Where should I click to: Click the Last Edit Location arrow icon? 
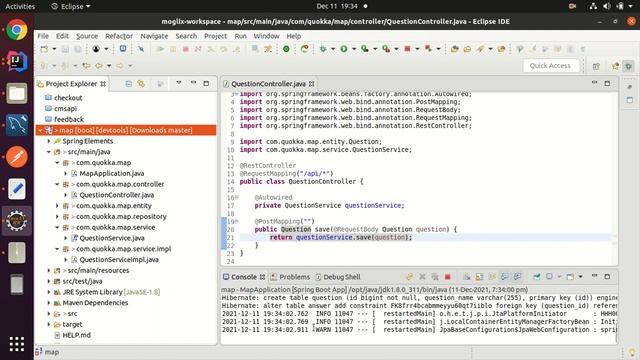click(x=86, y=65)
